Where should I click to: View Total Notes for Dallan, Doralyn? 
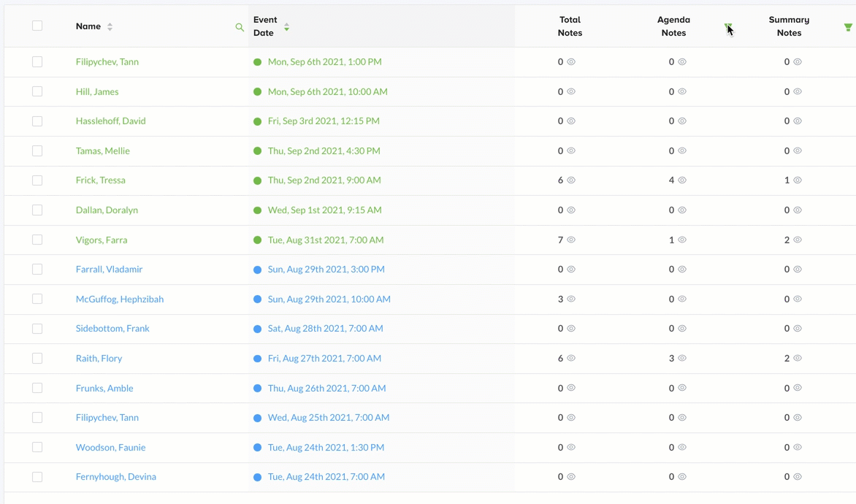click(571, 210)
